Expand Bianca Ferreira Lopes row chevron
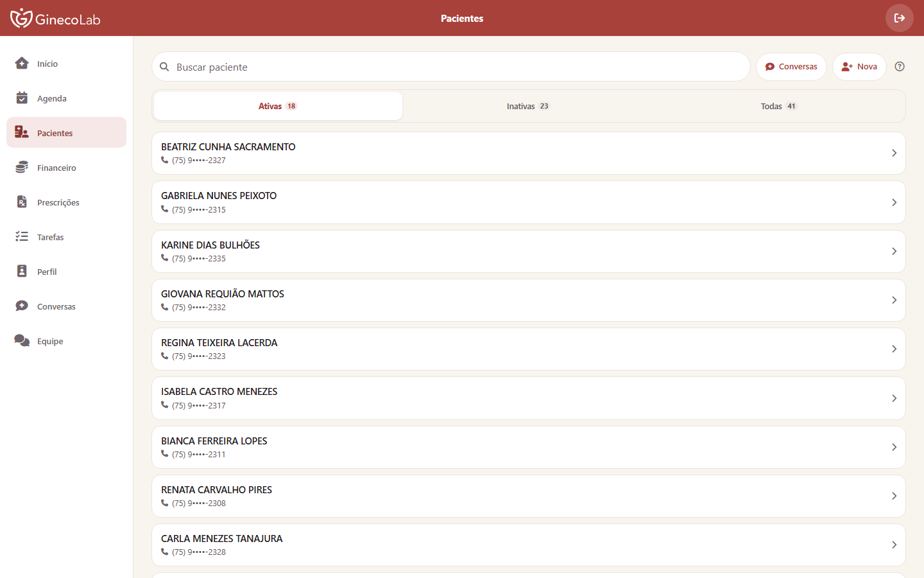 (894, 447)
